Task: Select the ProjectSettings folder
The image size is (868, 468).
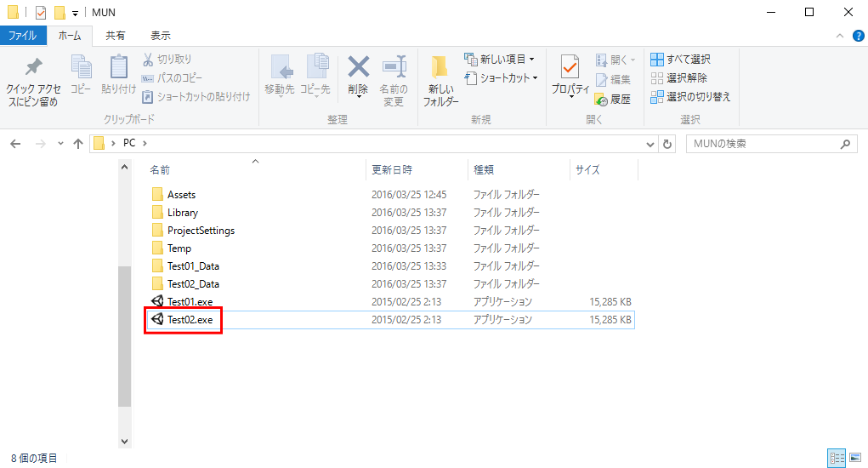Action: tap(201, 231)
